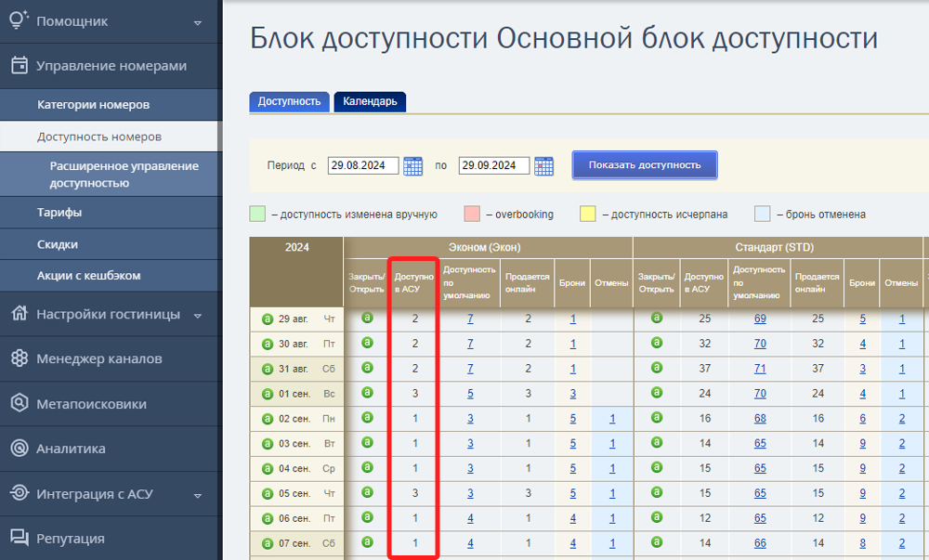This screenshot has height=560, width=929.
Task: Switch to the Календарь tab
Action: [x=370, y=102]
